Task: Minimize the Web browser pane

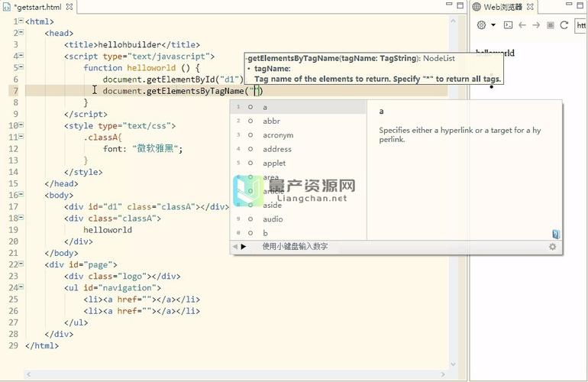Action: (x=569, y=4)
